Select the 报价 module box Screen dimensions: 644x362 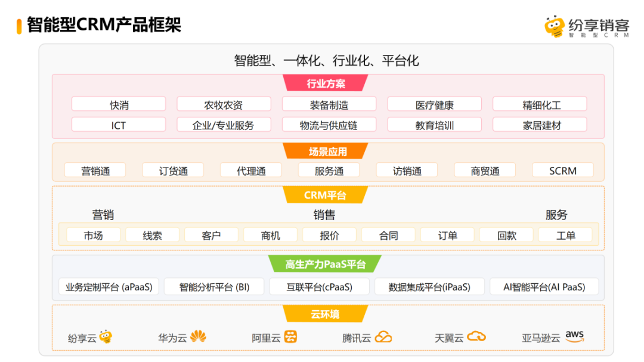pyautogui.click(x=329, y=235)
